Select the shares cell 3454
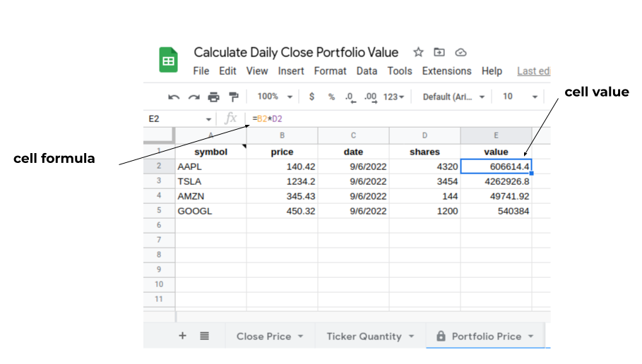The width and height of the screenshot is (642, 364). click(424, 181)
